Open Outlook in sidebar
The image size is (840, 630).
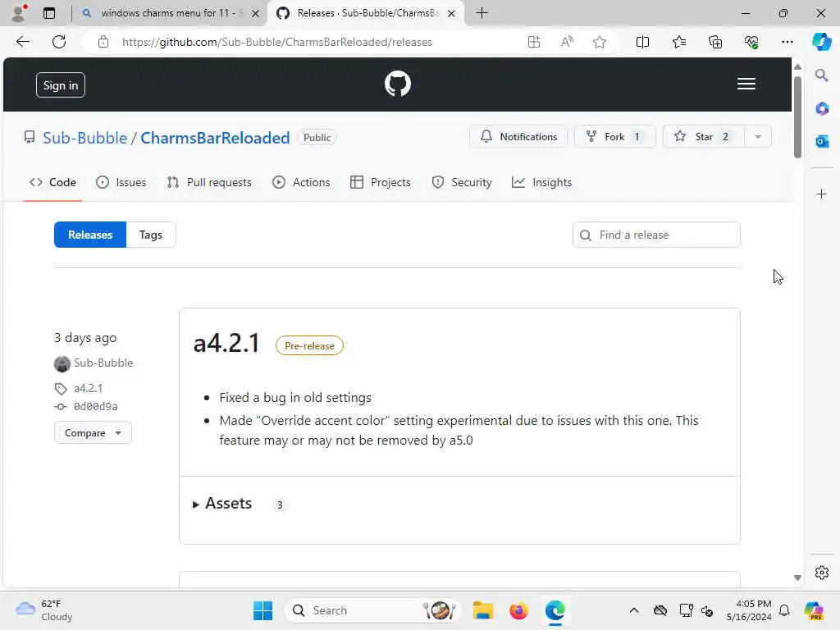click(822, 141)
